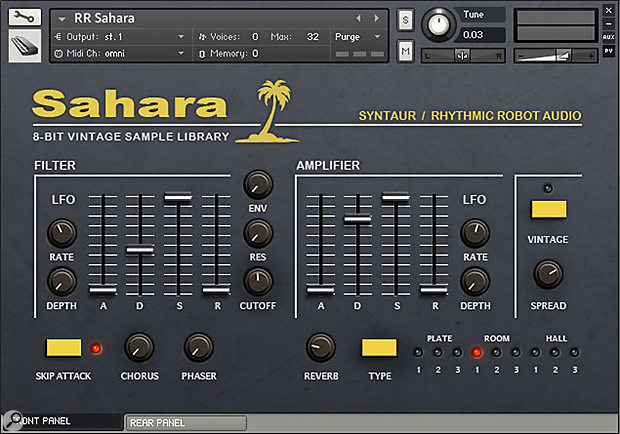Click the Filter LFO Rate knob

click(x=62, y=233)
